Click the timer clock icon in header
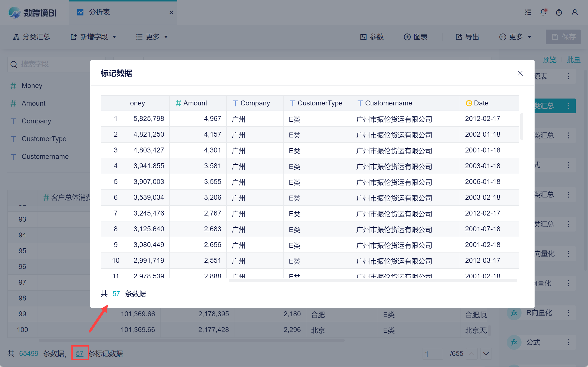This screenshot has width=588, height=367. (559, 12)
